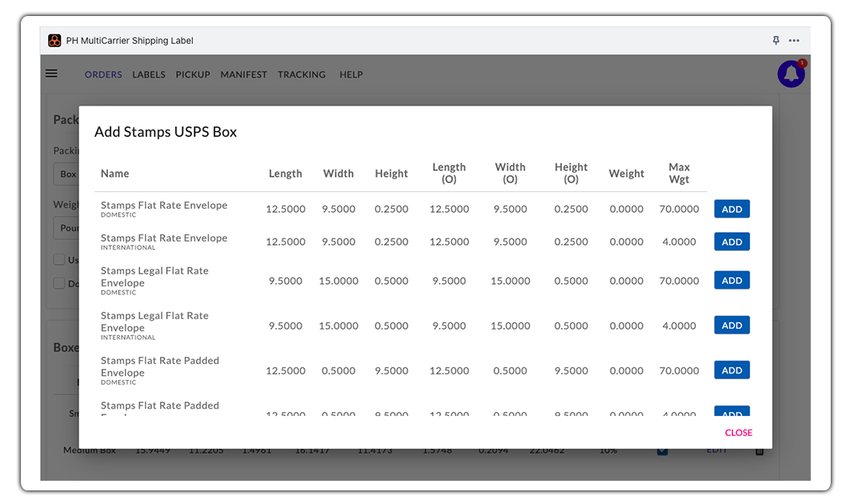Open the MANIFEST section
This screenshot has height=504, width=850.
click(x=243, y=74)
